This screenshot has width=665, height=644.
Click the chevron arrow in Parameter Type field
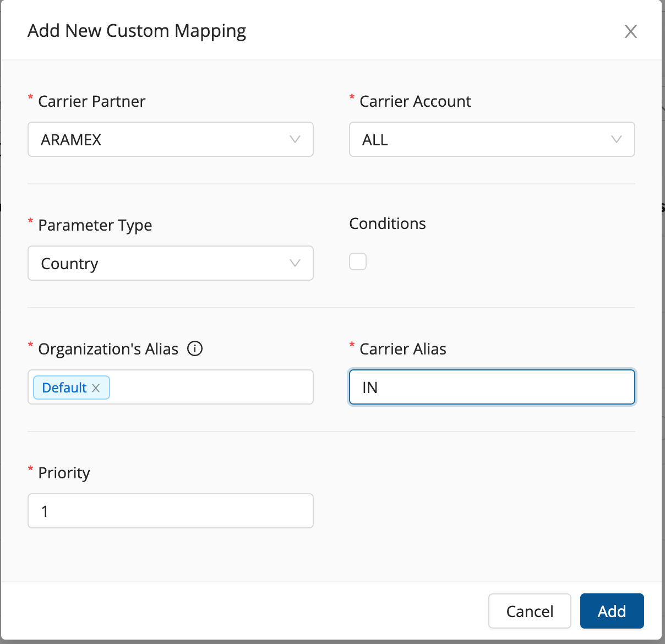295,263
